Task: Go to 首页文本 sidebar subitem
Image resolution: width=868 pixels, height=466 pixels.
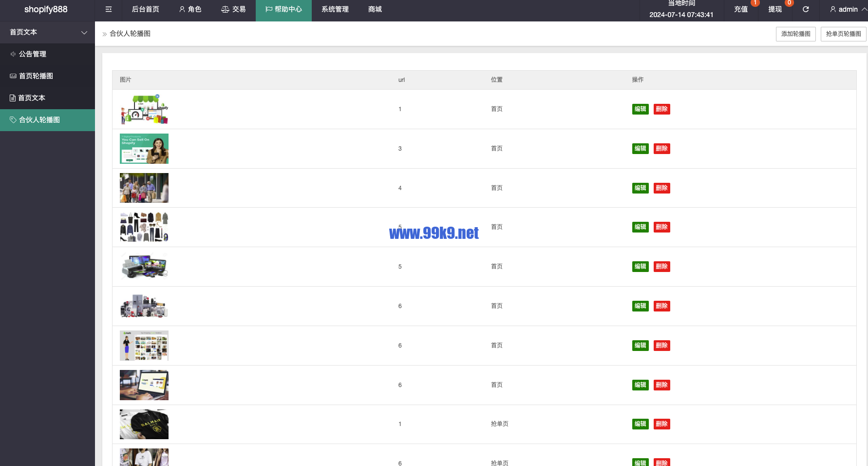Action: point(47,98)
